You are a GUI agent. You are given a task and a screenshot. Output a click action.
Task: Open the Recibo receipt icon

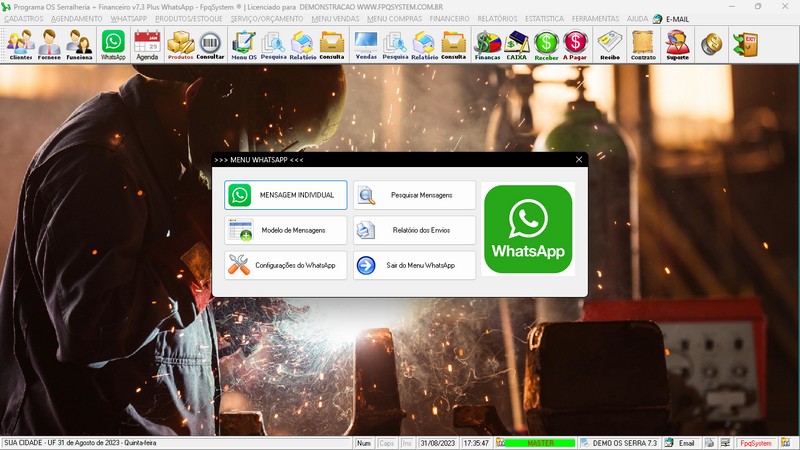(610, 45)
